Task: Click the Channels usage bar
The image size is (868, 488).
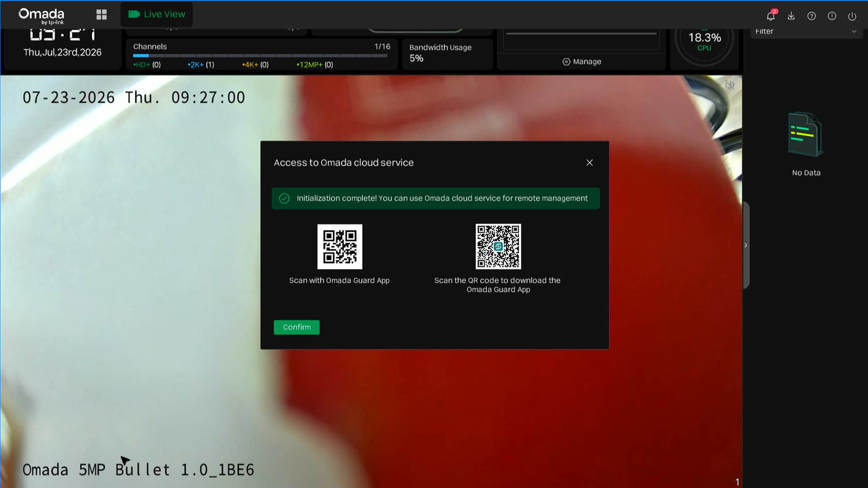Action: coord(260,55)
